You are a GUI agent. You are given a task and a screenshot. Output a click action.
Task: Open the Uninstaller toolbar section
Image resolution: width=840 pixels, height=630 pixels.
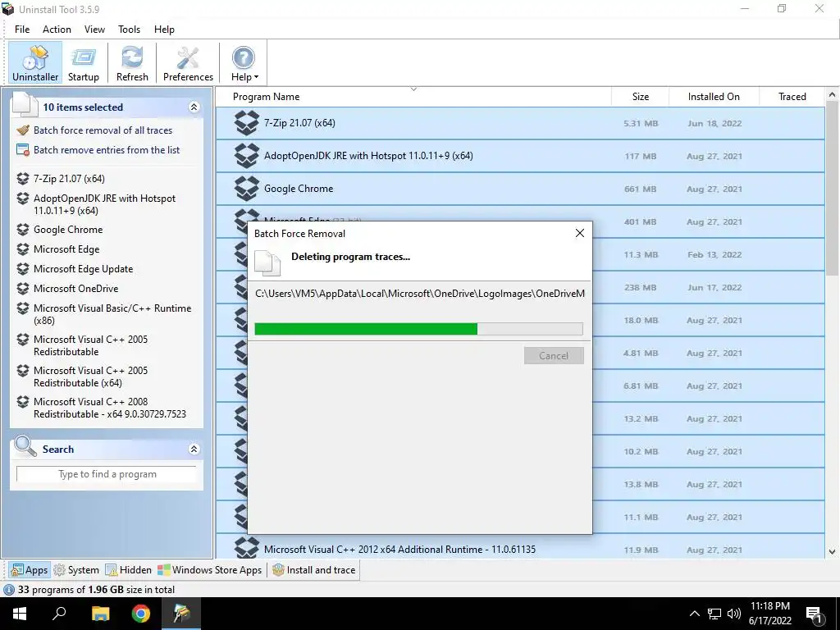pos(35,62)
